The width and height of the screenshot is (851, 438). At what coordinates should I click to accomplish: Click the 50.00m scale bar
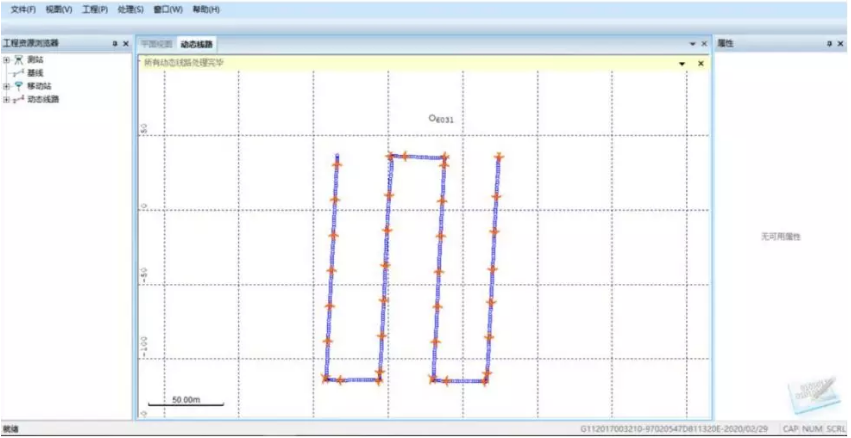186,402
